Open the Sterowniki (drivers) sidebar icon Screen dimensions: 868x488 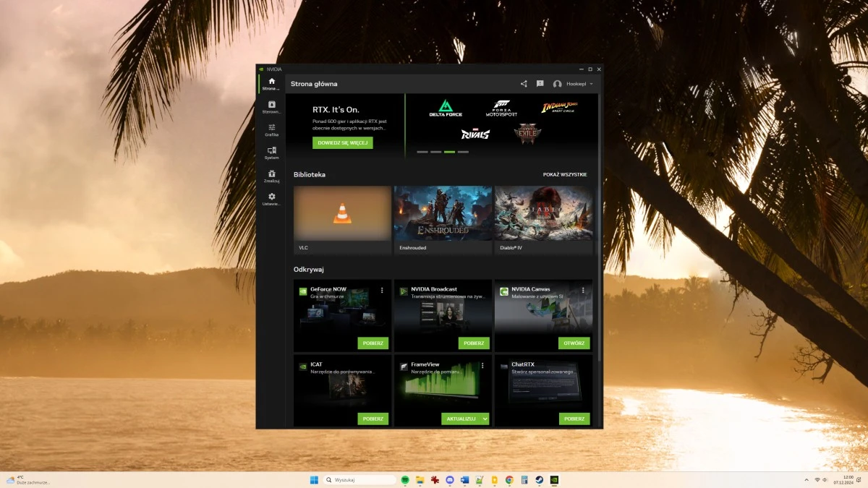coord(271,107)
